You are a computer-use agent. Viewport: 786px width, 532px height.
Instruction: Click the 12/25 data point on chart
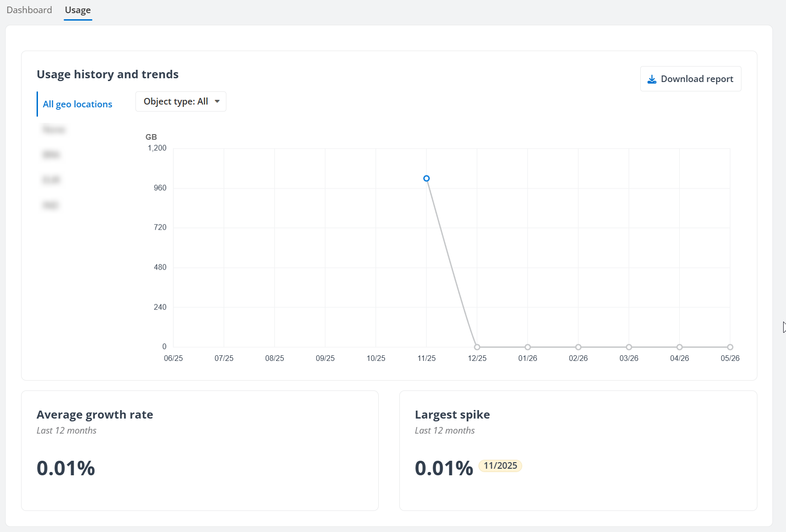[477, 347]
